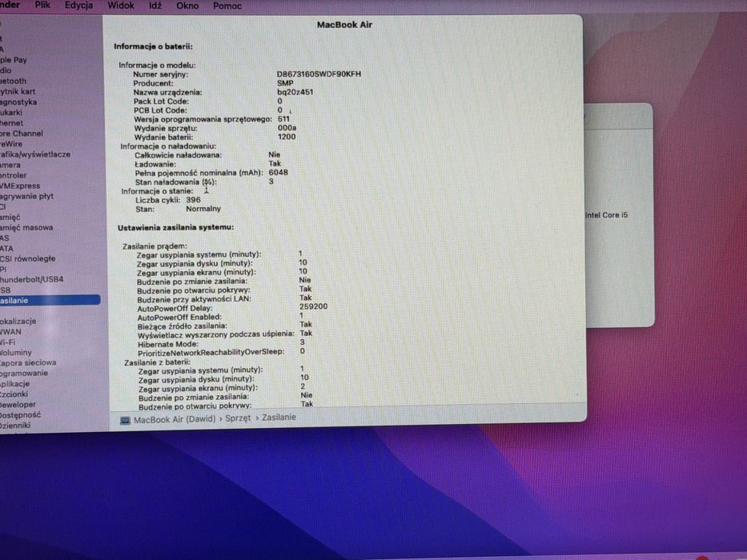Select Czcionki in the sidebar

[14, 394]
